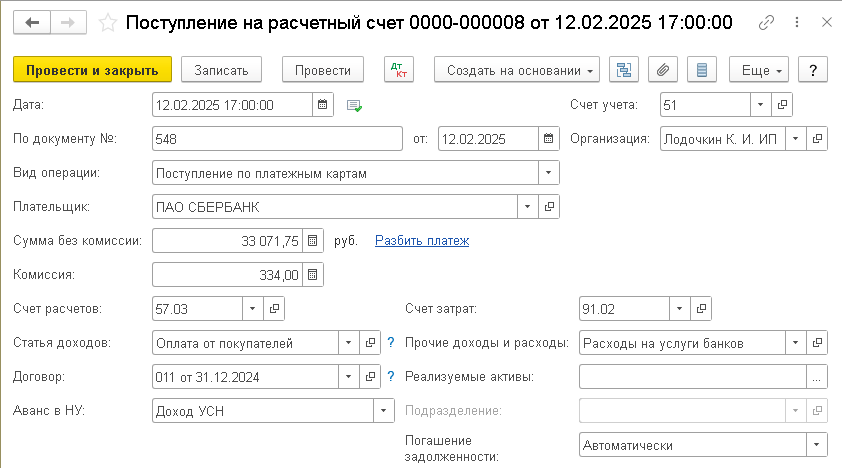This screenshot has height=468, width=842.
Task: Expand the Вид операции dropdown
Action: 548,173
